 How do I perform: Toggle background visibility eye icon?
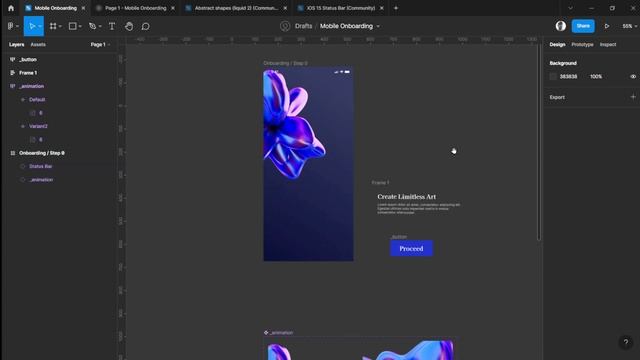[x=633, y=76]
